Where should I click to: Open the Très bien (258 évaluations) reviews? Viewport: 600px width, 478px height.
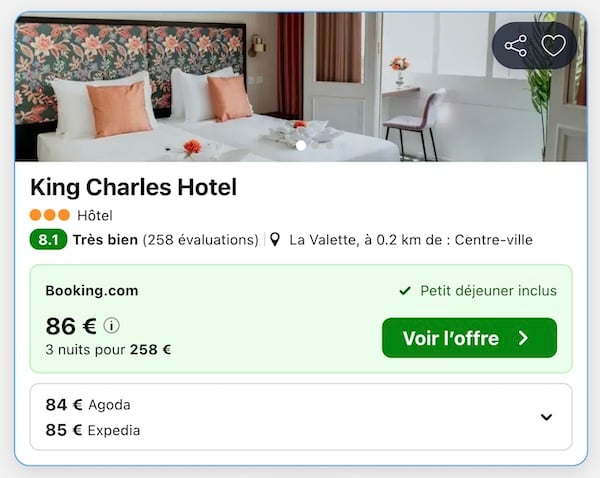(165, 240)
